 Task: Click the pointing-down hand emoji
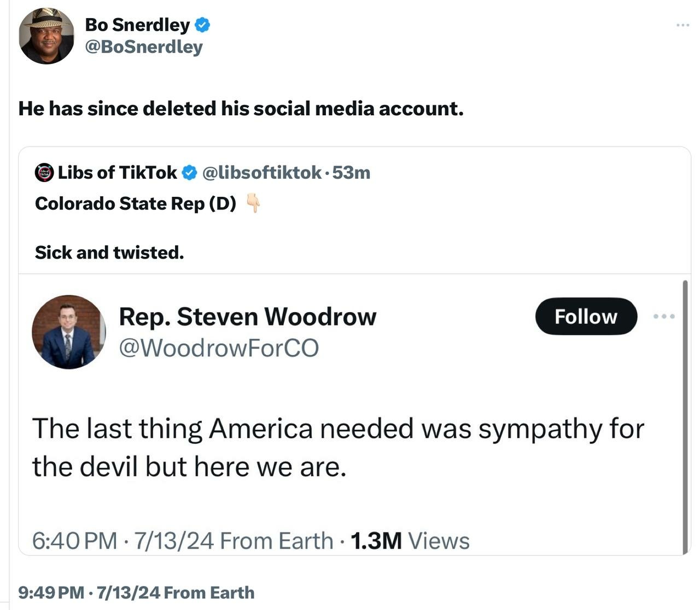[253, 203]
